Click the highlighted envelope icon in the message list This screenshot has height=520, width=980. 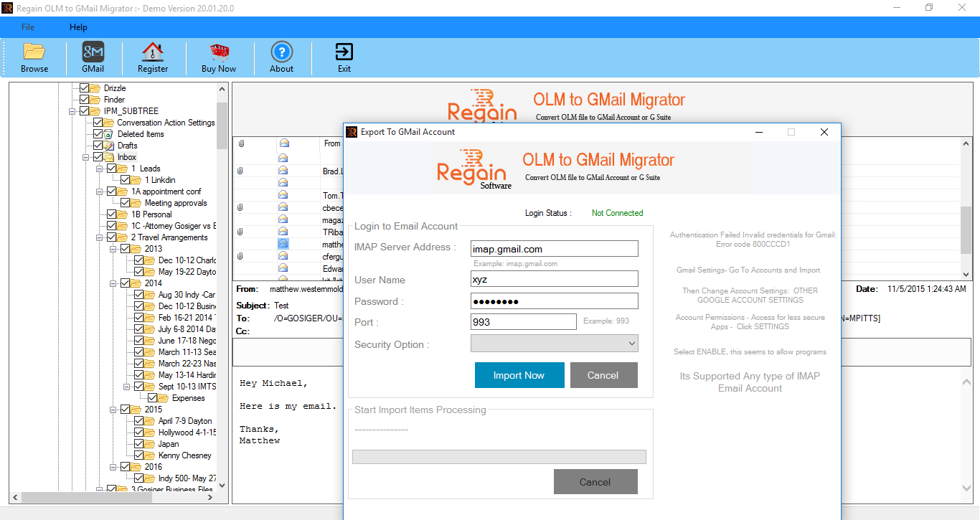[283, 243]
